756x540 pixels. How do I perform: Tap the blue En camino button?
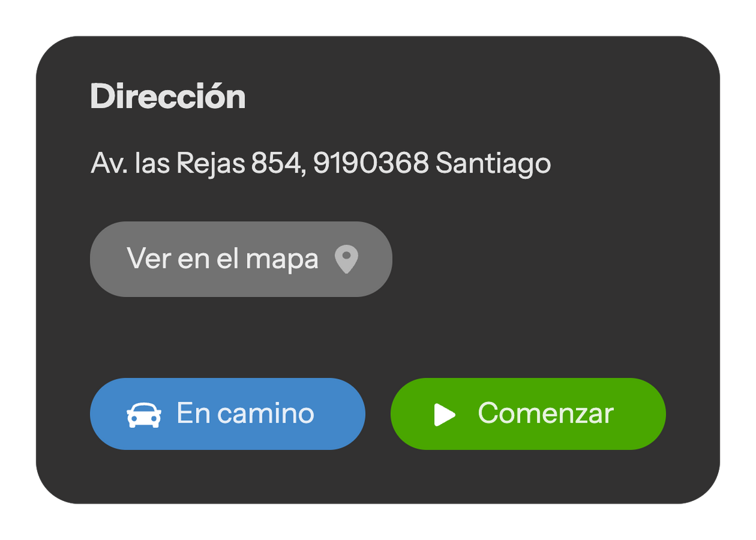click(x=227, y=414)
